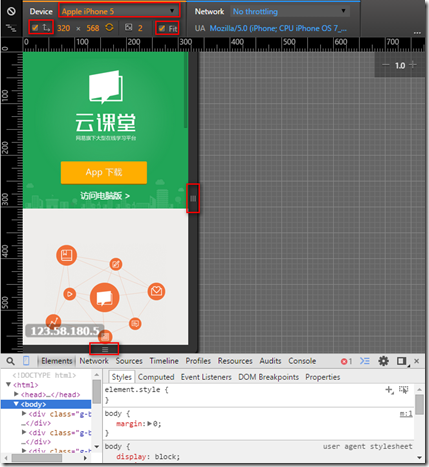Click the device pixel ratio icon
Image resolution: width=429 pixels, height=467 pixels.
point(129,28)
